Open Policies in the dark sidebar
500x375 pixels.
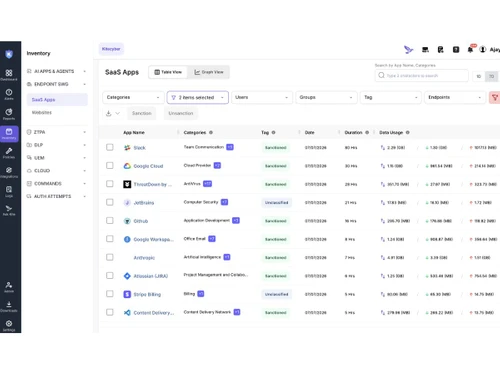coord(9,153)
